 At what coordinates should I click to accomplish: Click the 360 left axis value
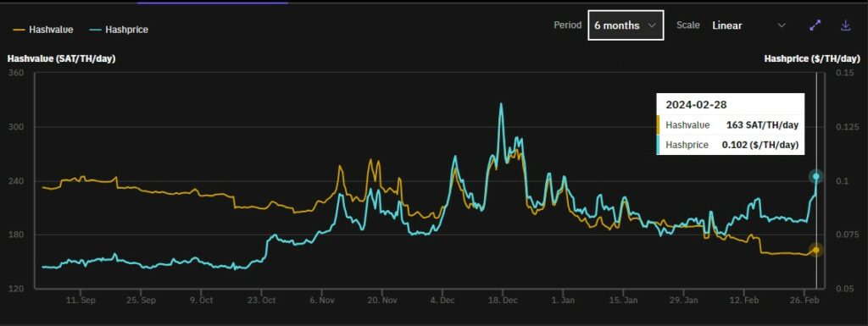click(16, 74)
